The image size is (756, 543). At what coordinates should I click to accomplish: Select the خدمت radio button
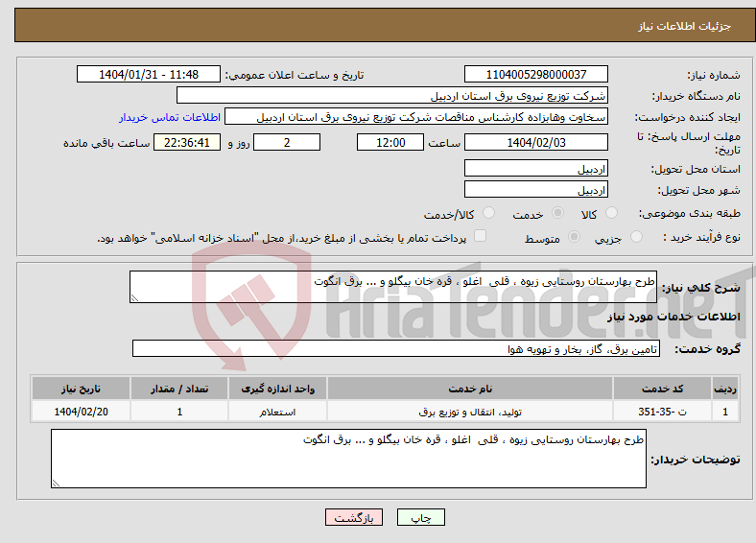[557, 213]
